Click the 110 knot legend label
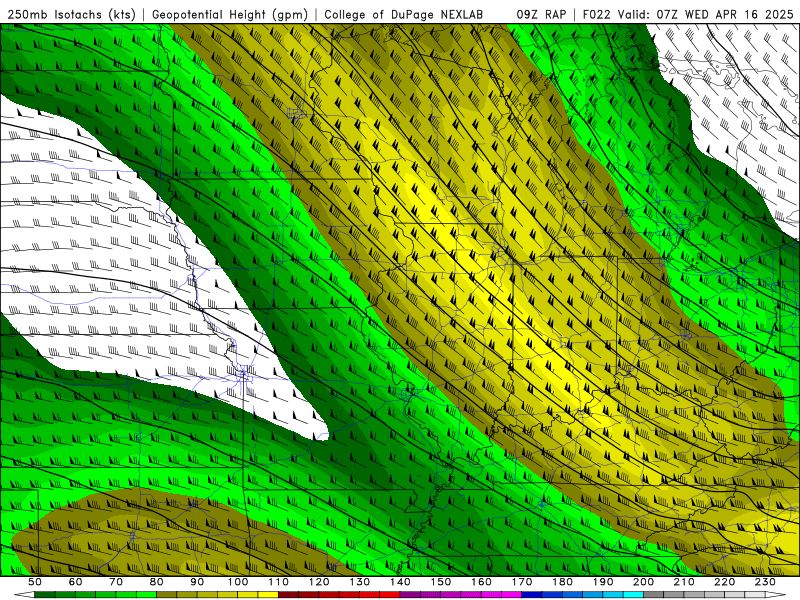This screenshot has width=800, height=600. click(278, 582)
